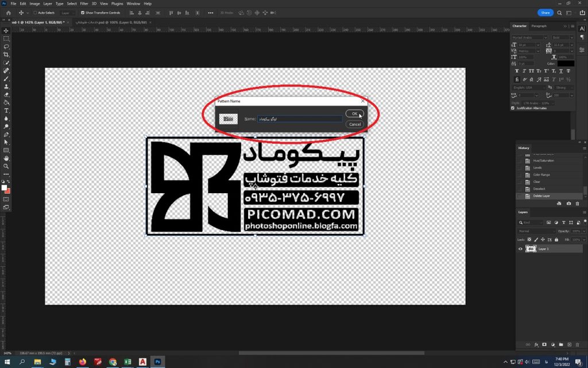Click the Name field in Pattern Name dialog
Image resolution: width=588 pixels, height=368 pixels.
[300, 118]
